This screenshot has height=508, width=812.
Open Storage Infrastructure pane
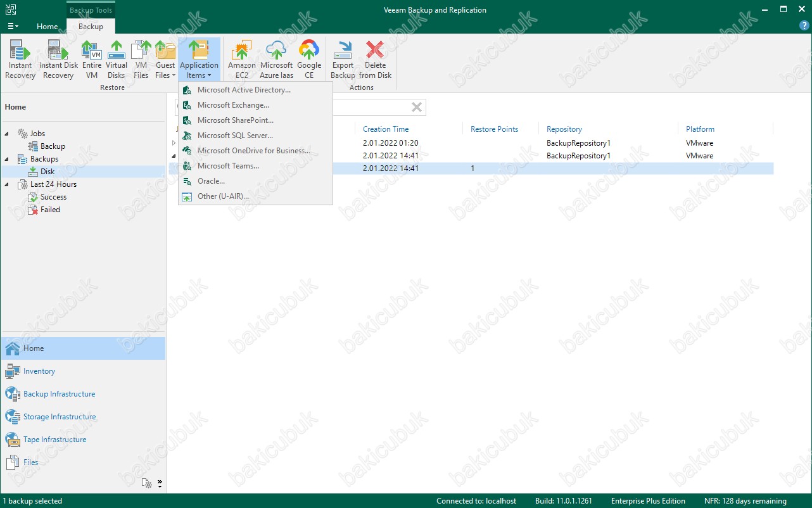(83, 417)
